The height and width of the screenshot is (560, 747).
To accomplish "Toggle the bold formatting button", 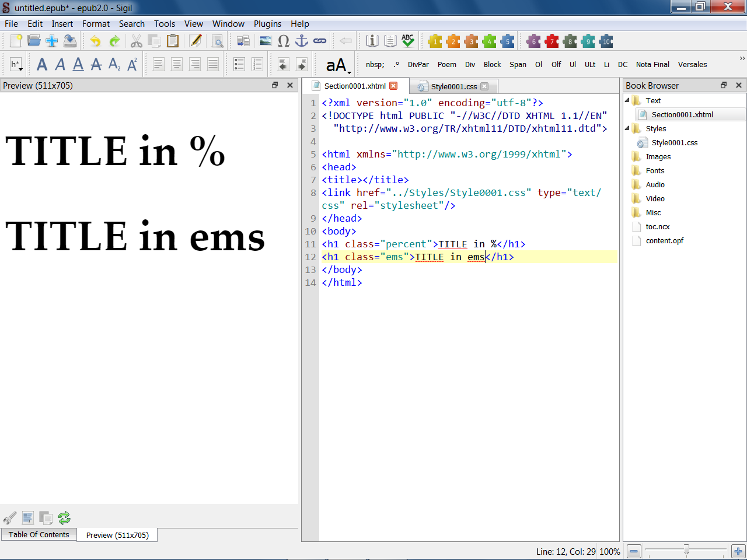I will (42, 64).
